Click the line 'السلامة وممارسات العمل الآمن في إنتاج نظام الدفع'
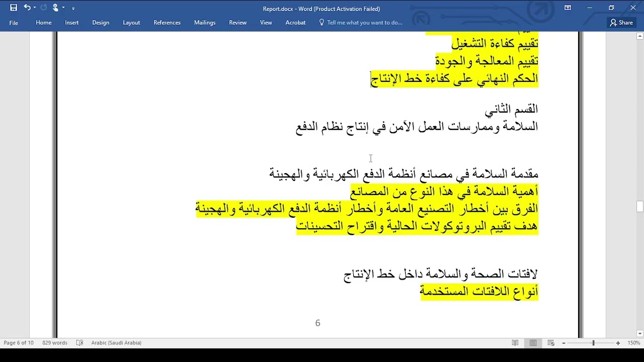 417,127
